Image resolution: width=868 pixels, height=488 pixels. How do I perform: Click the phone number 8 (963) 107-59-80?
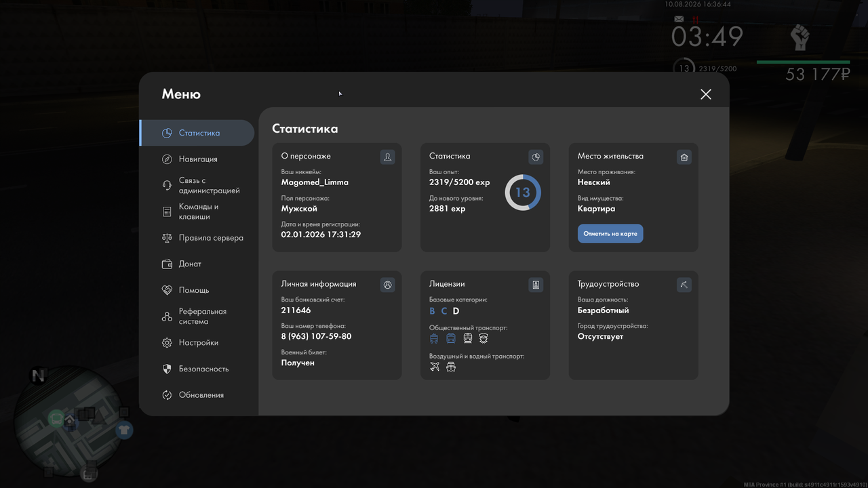click(316, 336)
